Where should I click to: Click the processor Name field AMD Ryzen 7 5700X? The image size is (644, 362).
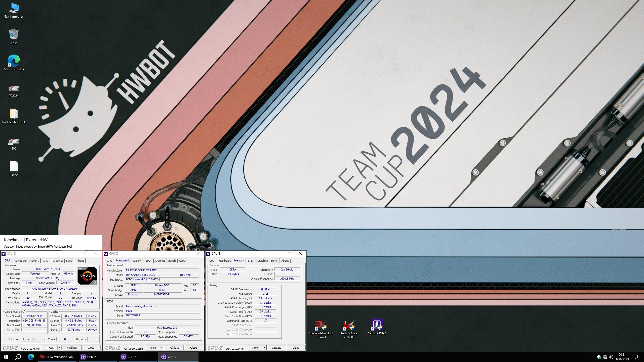point(48,269)
